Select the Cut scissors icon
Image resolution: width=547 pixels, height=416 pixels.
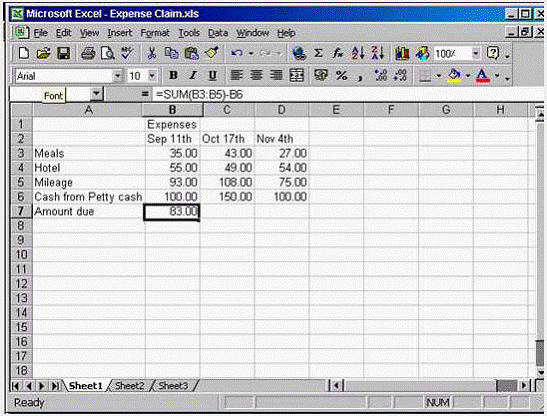[x=151, y=53]
